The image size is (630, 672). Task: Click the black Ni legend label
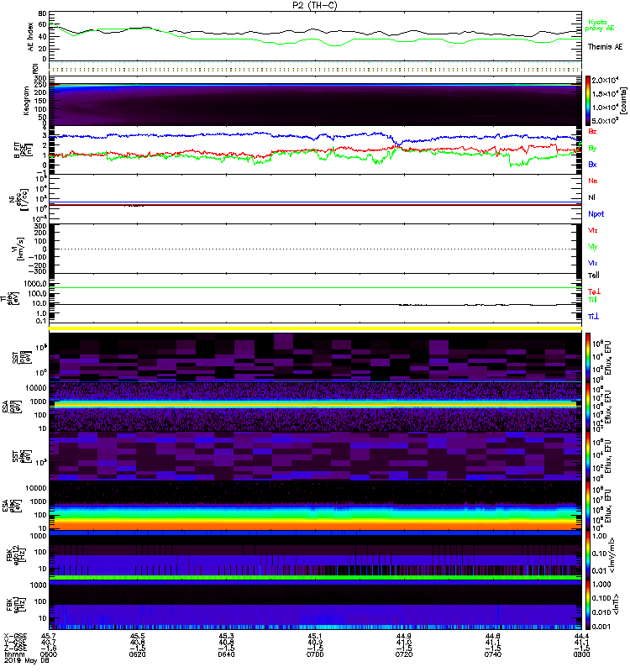tap(591, 197)
